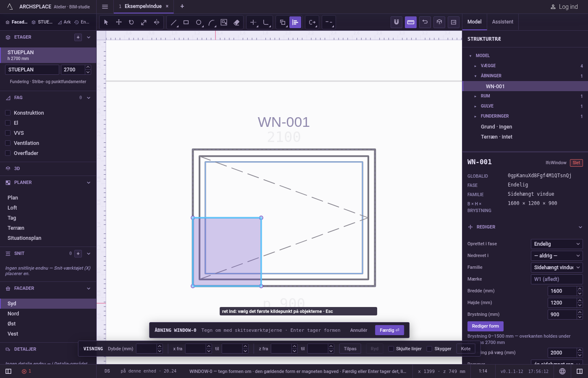
Task: Check the Ventilation checkbox
Action: click(x=8, y=143)
